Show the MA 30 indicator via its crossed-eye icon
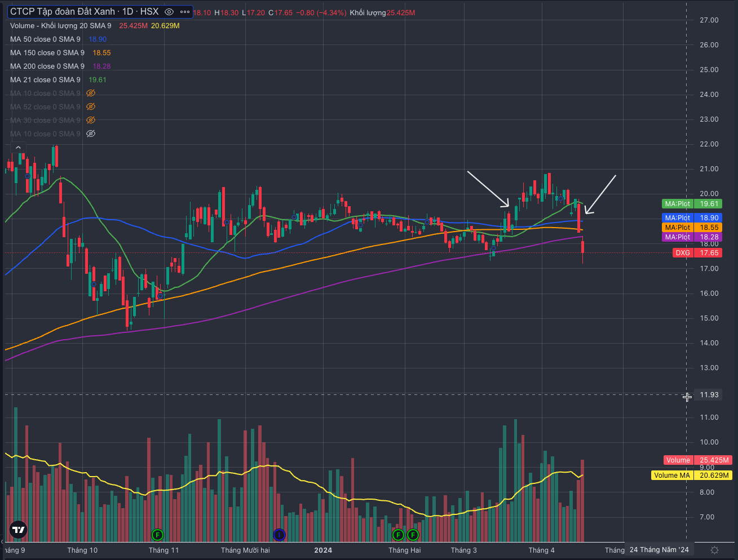Image resolution: width=738 pixels, height=560 pixels. [91, 121]
